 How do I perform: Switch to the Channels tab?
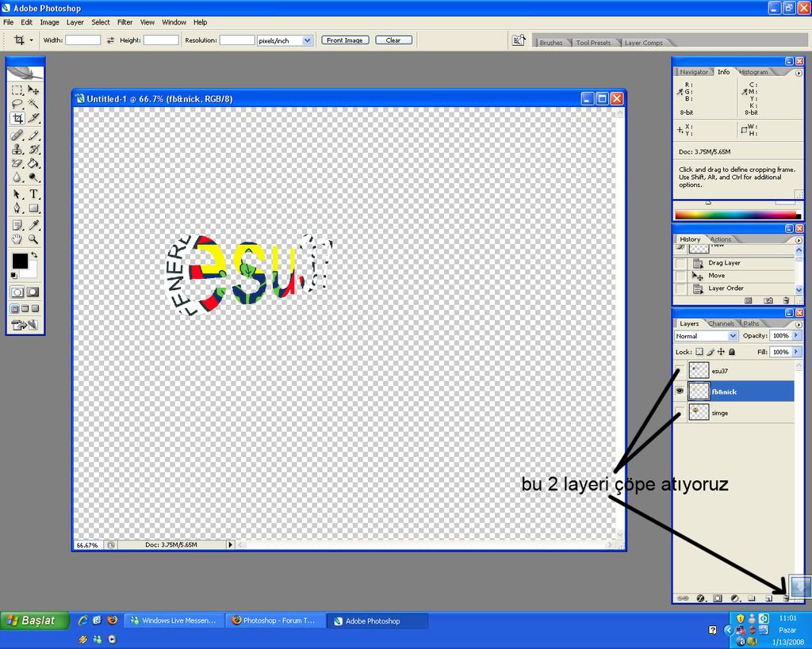click(x=720, y=323)
